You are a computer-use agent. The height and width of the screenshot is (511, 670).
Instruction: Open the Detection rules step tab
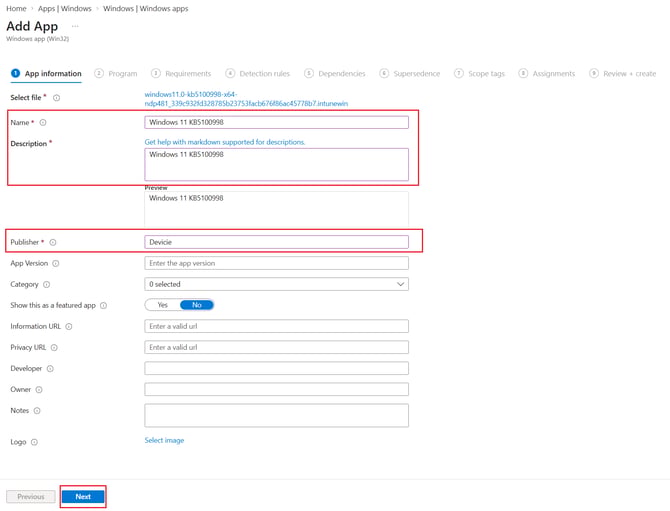[258, 73]
